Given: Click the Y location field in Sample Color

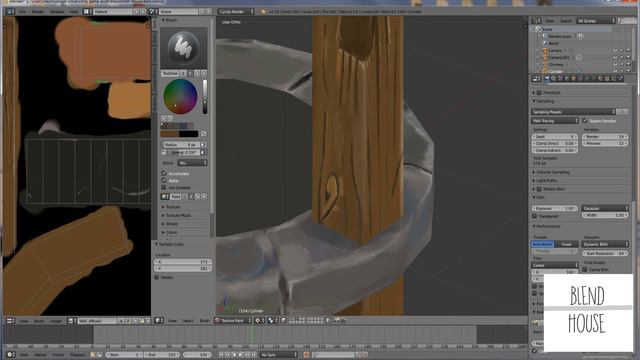Looking at the screenshot, I should click(x=182, y=269).
